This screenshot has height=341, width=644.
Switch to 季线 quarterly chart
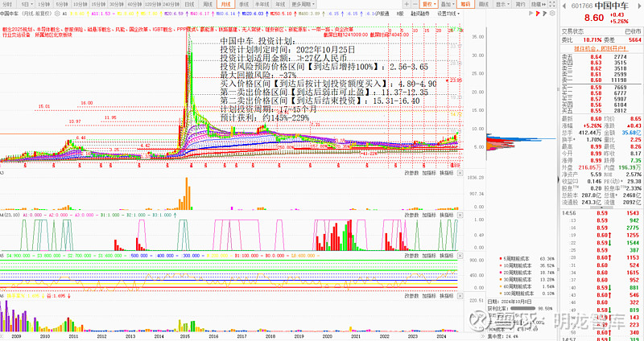(244, 4)
